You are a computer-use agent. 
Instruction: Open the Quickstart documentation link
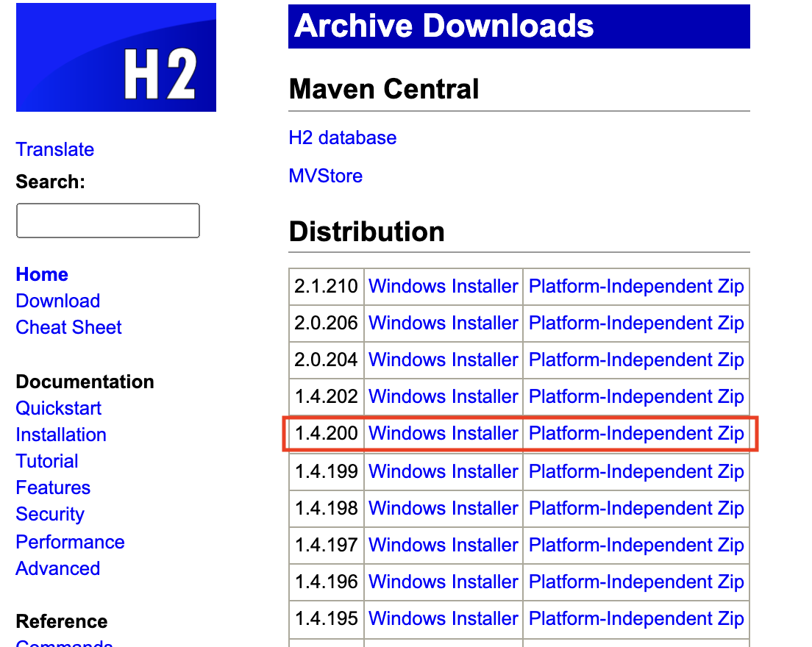59,408
